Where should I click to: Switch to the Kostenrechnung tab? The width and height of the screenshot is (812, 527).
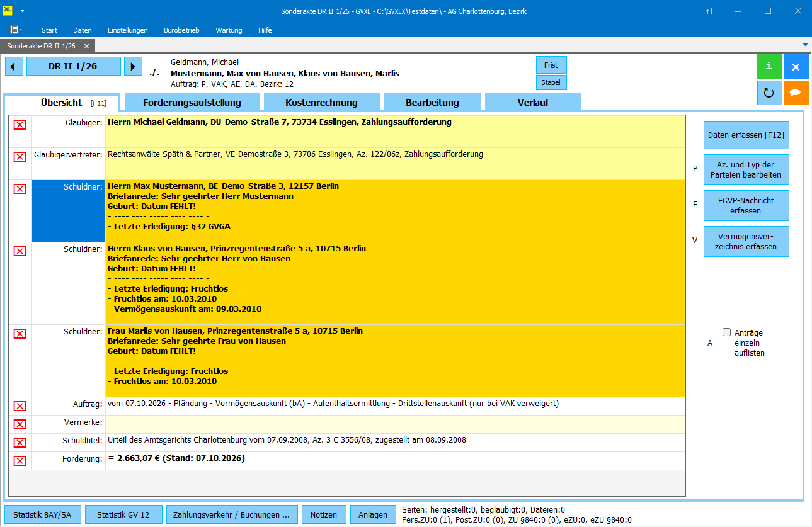(321, 103)
